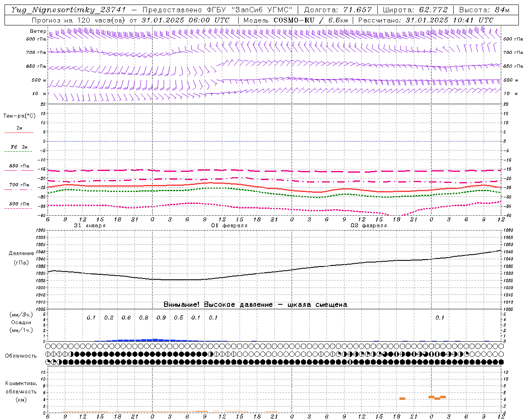Click the 700 гПа temperature legend entry
Viewport: 525px width, 420px height.
coord(19,185)
